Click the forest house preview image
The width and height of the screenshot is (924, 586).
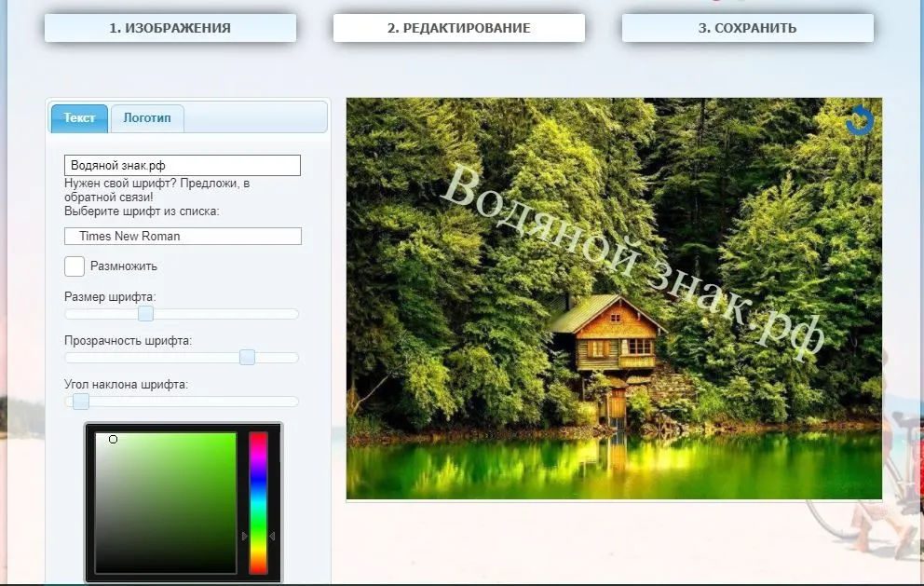614,298
